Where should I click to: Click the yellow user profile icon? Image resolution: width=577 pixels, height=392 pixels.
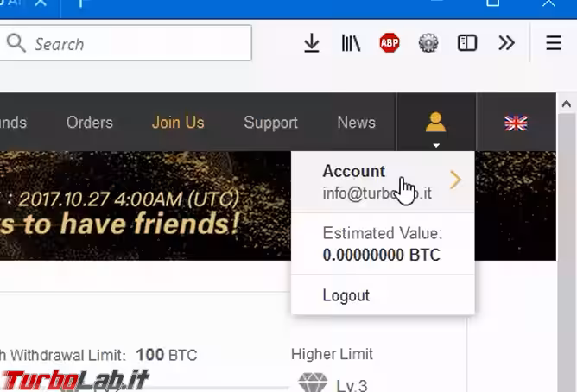[435, 122]
